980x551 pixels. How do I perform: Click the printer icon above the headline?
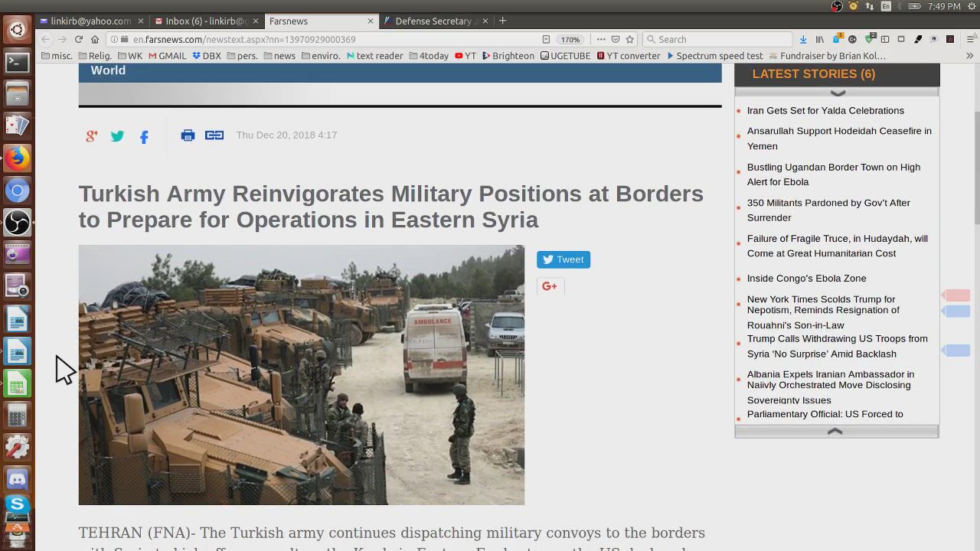click(188, 135)
